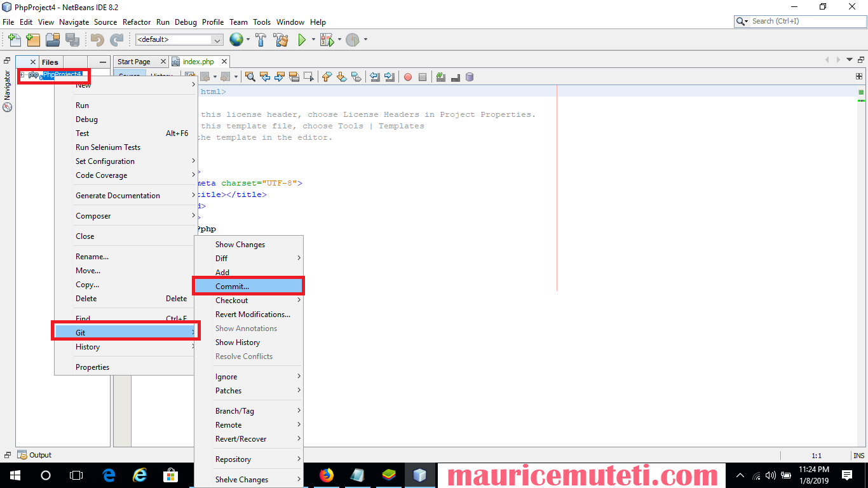Screen dimensions: 868x488
Task: Click the globe browser icon in toolbar
Action: tap(236, 40)
